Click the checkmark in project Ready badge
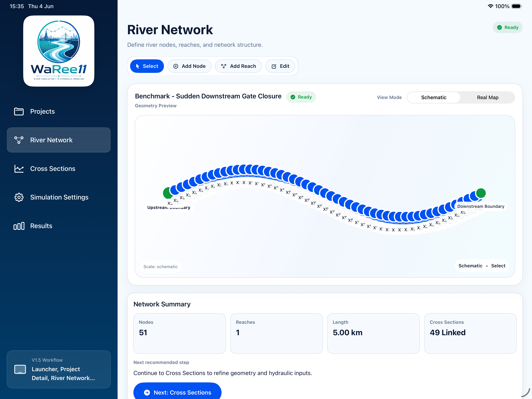This screenshot has height=399, width=532. (293, 97)
